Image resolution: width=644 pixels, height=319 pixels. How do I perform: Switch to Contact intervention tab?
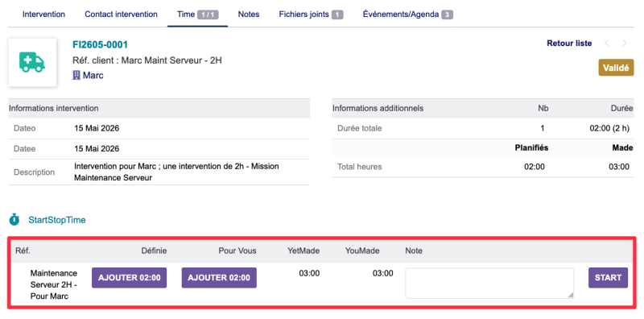point(122,14)
